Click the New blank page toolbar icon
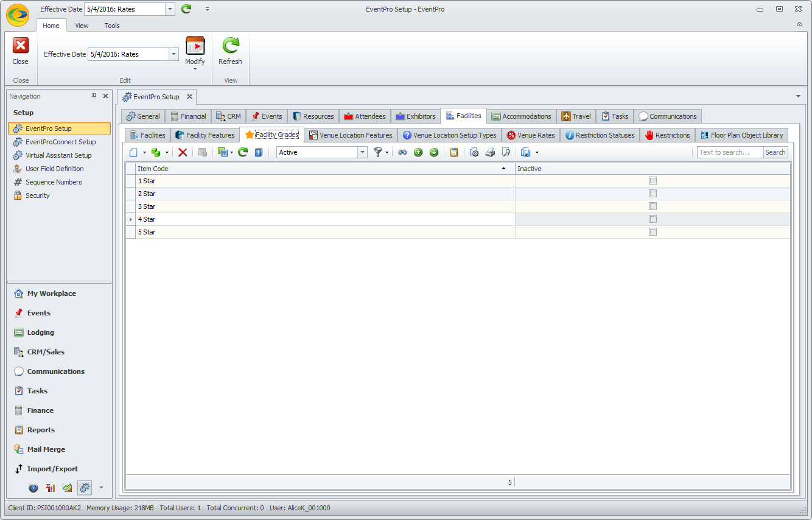This screenshot has width=812, height=520. (x=134, y=152)
